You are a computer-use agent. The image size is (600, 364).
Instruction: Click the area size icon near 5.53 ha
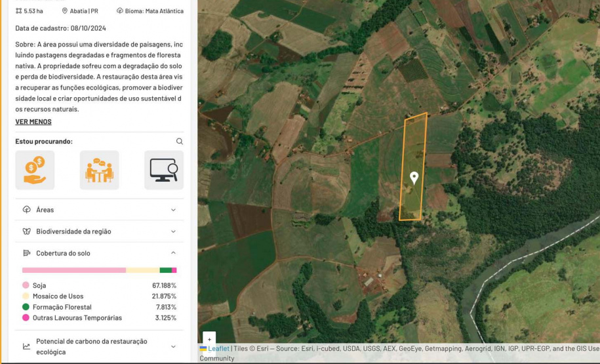tap(18, 11)
